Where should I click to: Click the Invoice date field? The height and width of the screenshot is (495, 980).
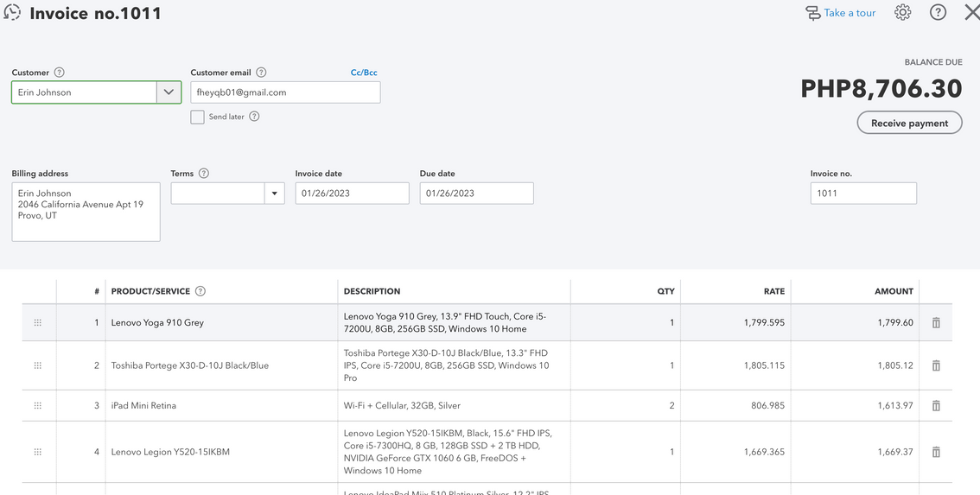tap(353, 194)
